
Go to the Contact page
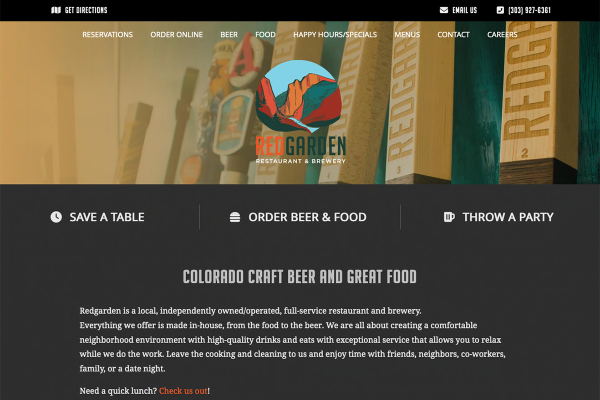(453, 34)
